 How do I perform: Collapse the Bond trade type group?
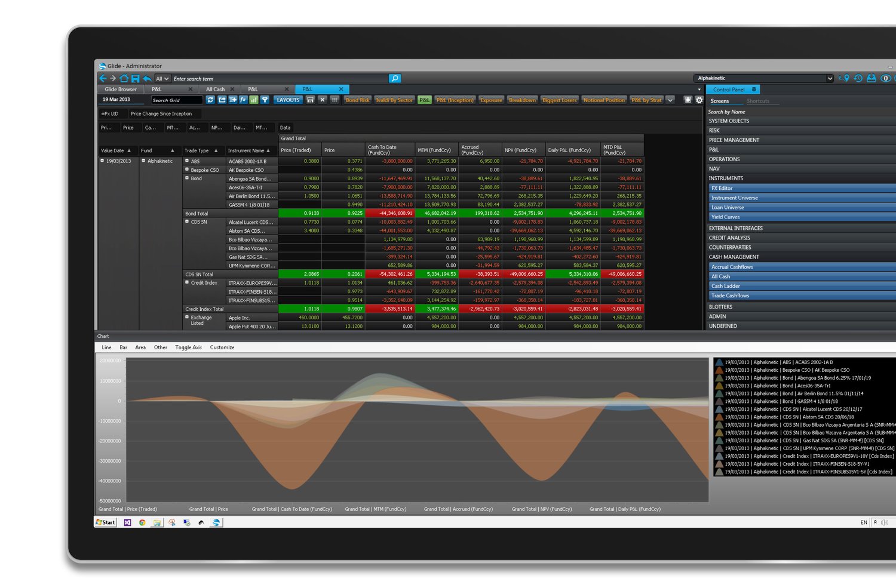tap(187, 178)
